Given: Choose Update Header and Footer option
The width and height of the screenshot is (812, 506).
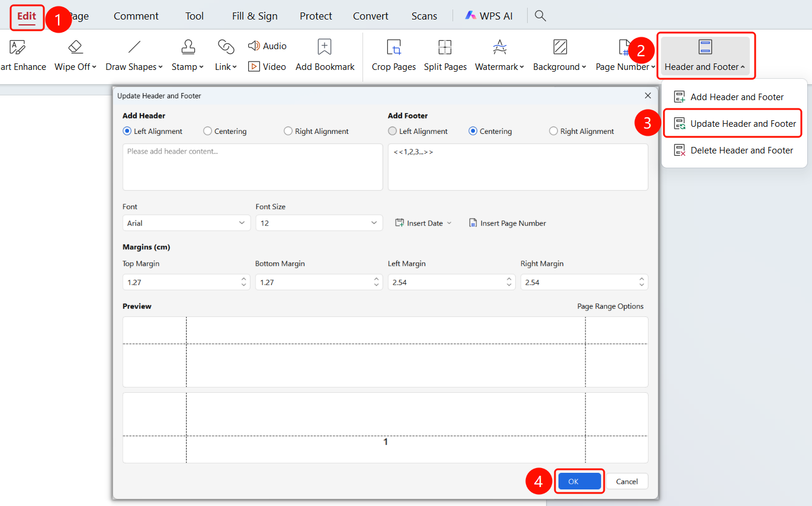Looking at the screenshot, I should tap(734, 124).
